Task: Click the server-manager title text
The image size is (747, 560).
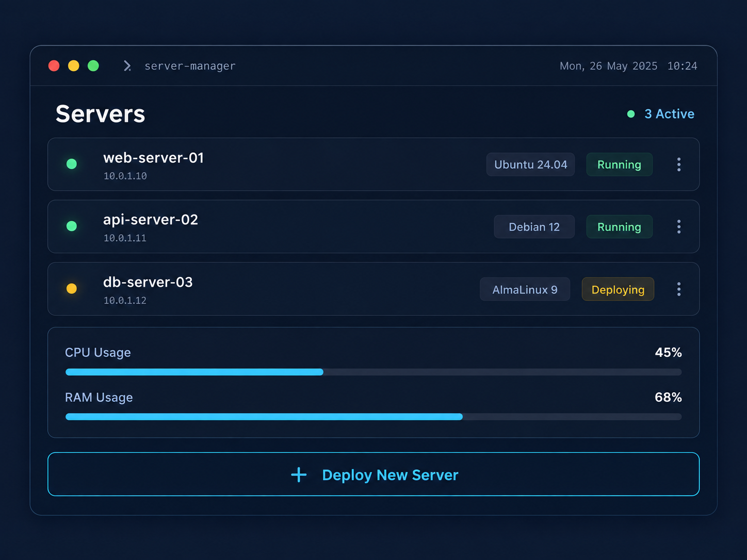Action: 190,66
